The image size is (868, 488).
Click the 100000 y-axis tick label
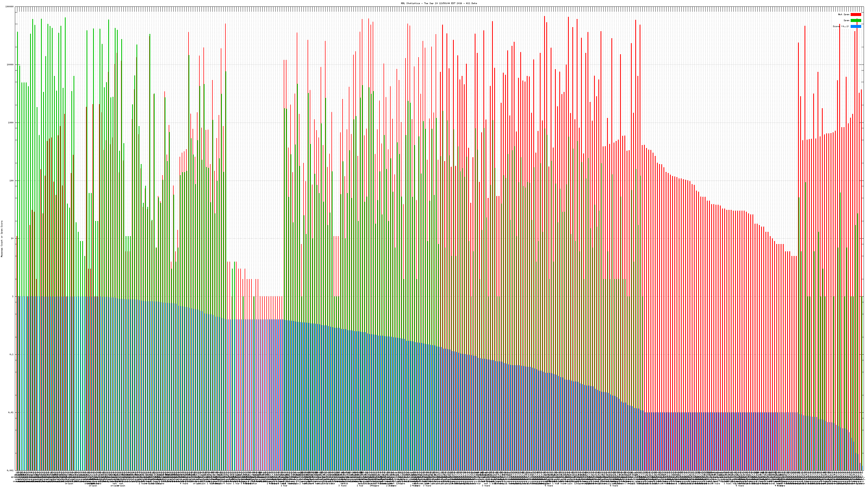click(x=10, y=7)
